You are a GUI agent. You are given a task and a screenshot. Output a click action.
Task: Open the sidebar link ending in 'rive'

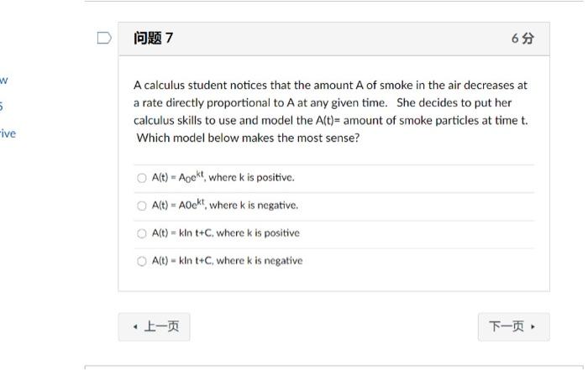[8, 133]
